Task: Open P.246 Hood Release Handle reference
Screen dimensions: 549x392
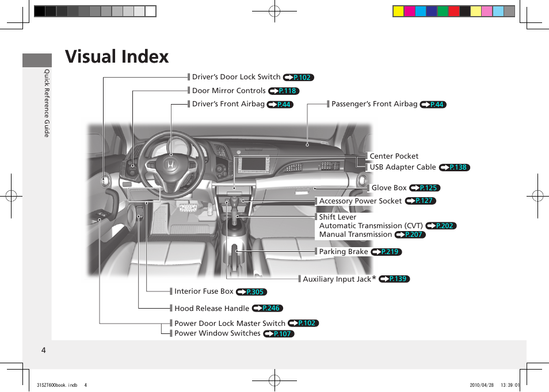Action: [267, 308]
